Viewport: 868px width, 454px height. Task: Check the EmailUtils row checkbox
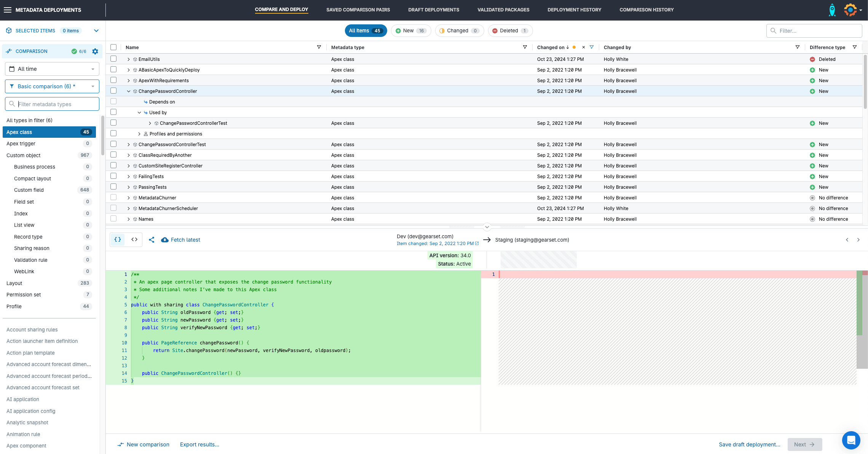pos(113,59)
